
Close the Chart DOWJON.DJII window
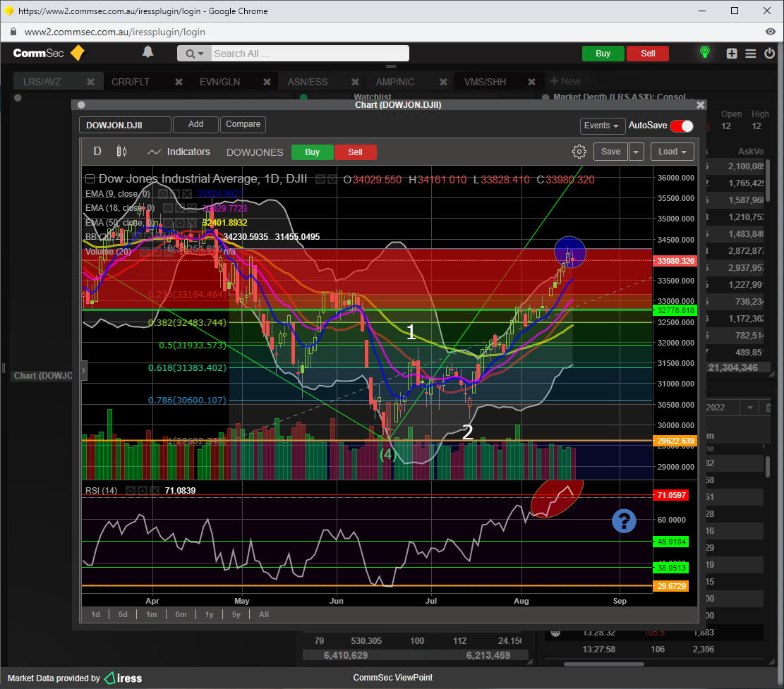(x=700, y=105)
